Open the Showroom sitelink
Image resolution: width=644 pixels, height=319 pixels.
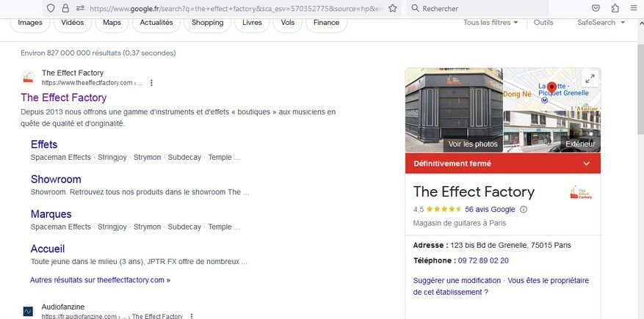coord(56,179)
